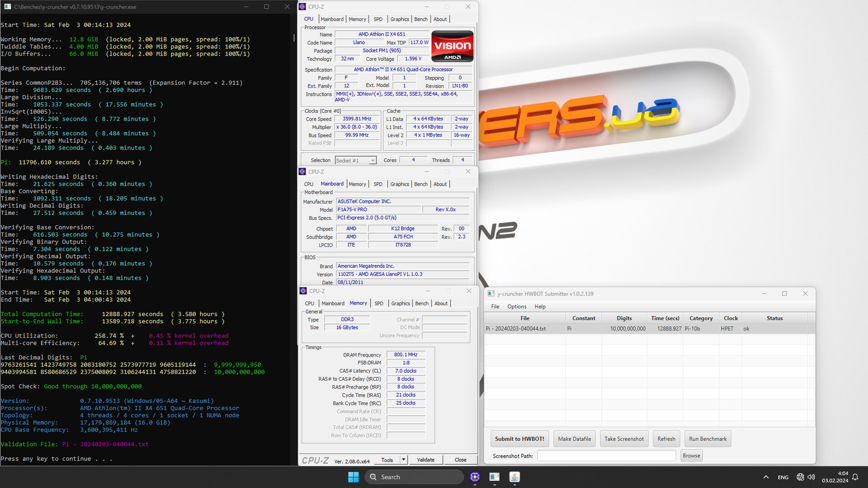The width and height of the screenshot is (868, 488).
Task: Open the volume control tray icon
Action: (x=811, y=477)
